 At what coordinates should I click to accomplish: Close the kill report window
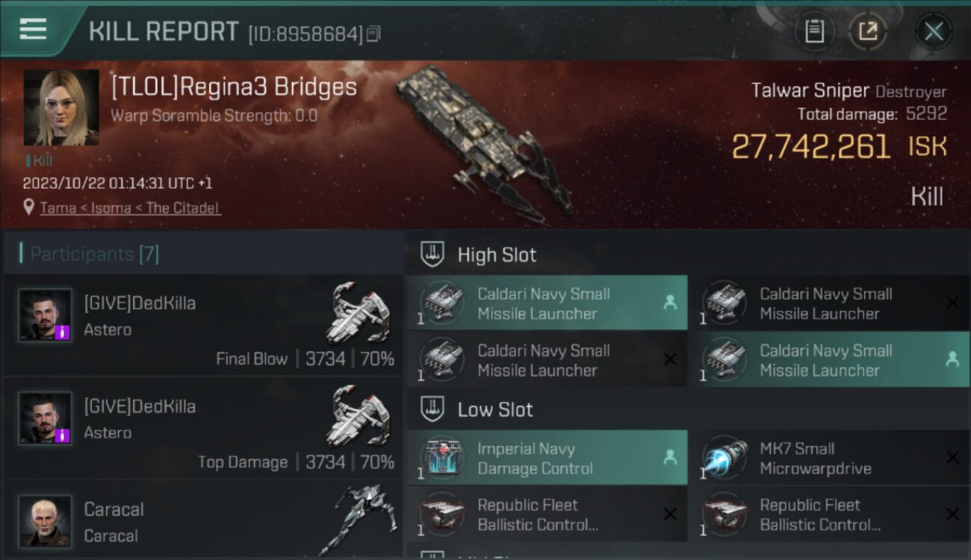[x=933, y=31]
